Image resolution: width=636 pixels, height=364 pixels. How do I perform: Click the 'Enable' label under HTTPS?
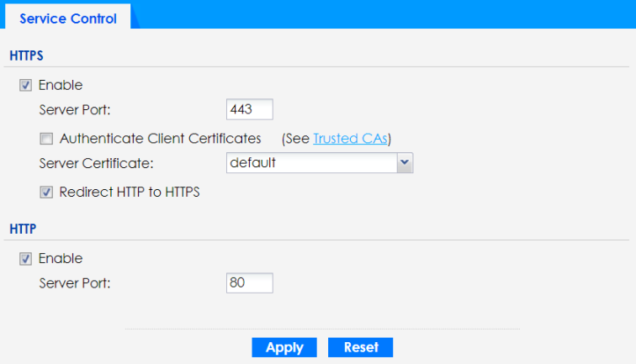click(61, 85)
